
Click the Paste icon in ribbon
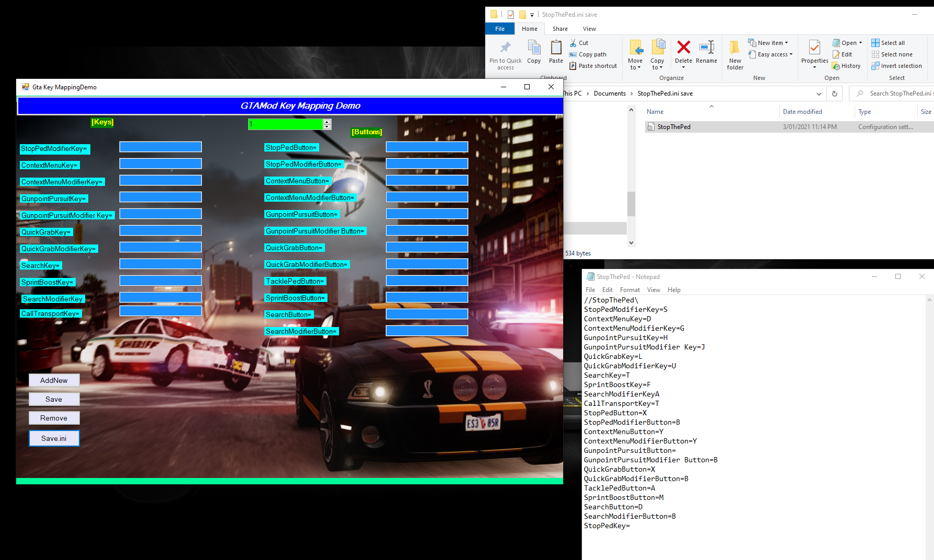click(556, 48)
